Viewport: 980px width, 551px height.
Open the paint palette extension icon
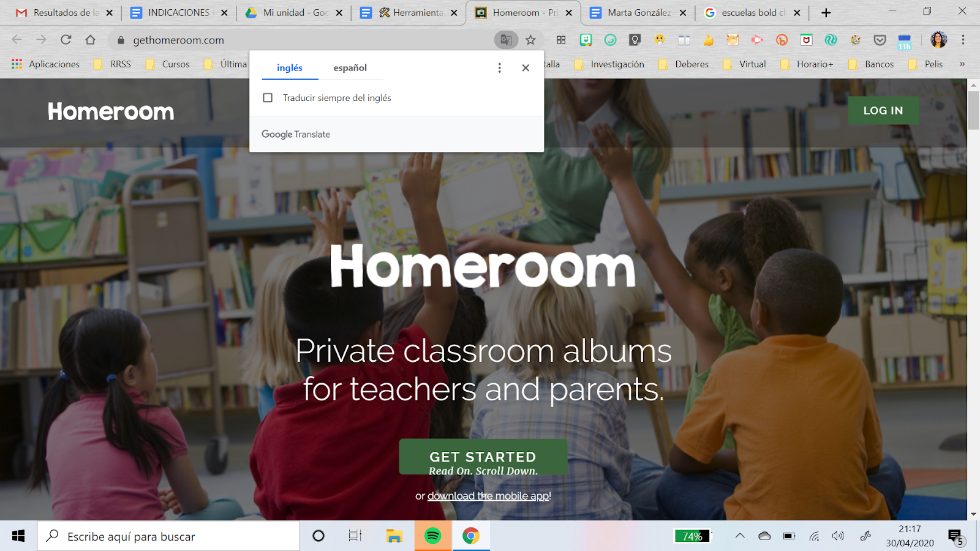click(856, 40)
